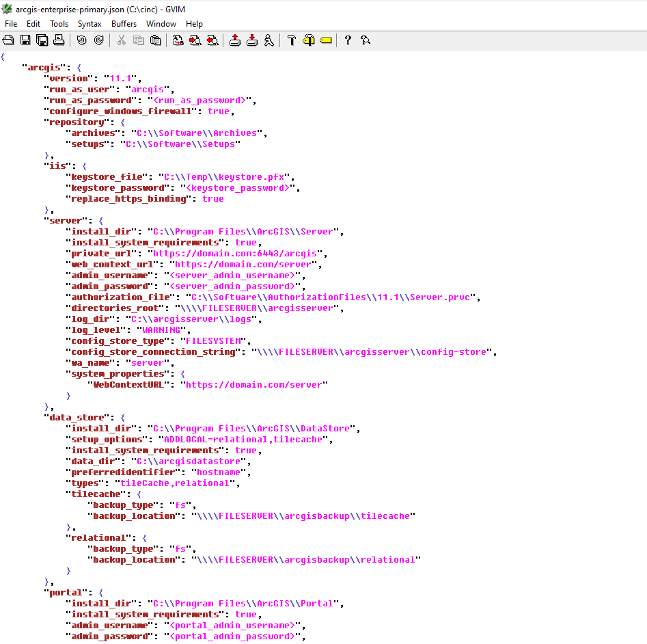Click the <portal_admin_password> placeholder
Screen dimensions: 647x644
coord(232,636)
